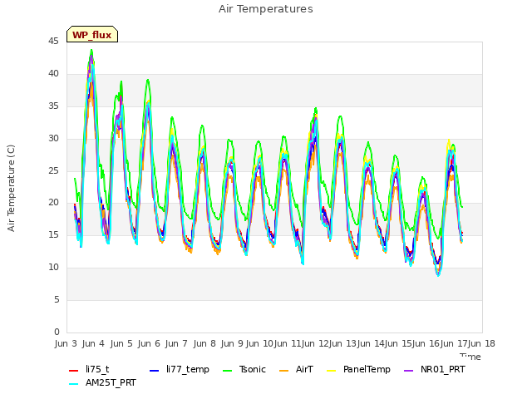
Task: Click the Jun 9 x-axis label
Action: [232, 343]
